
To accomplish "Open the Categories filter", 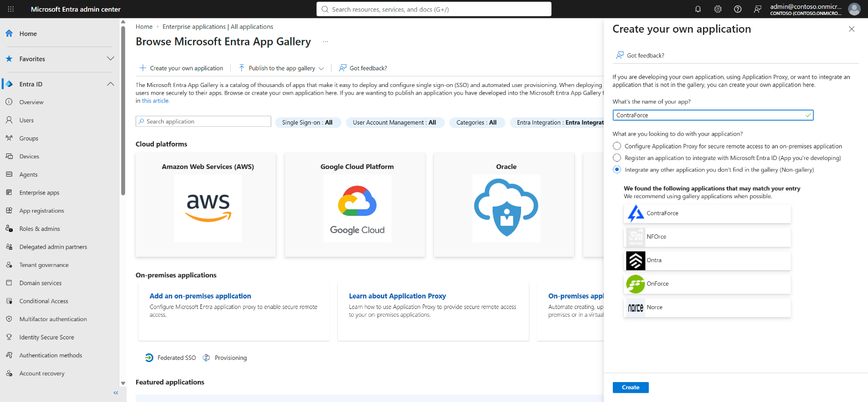I will coord(477,122).
